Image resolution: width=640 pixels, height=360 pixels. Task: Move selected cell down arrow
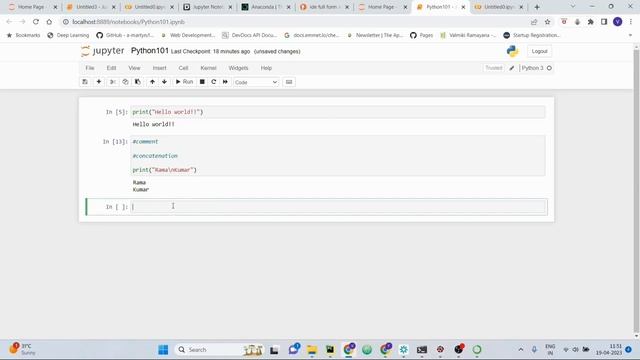[164, 82]
